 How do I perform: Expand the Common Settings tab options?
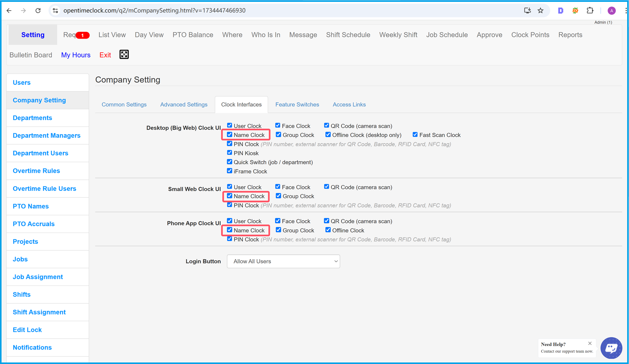124,104
